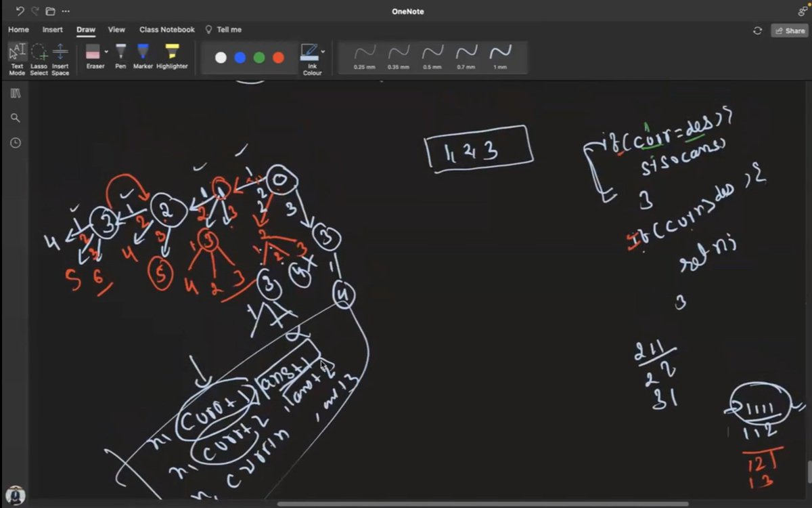812x508 pixels.
Task: Click the Tell me search box
Action: (x=223, y=30)
